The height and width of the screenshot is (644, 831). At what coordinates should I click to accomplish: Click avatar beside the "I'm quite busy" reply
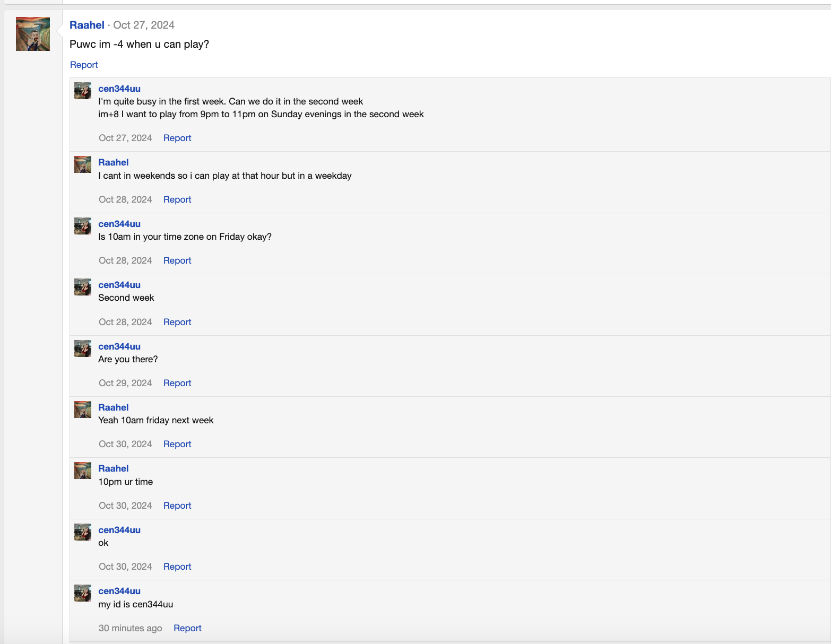coord(83,91)
